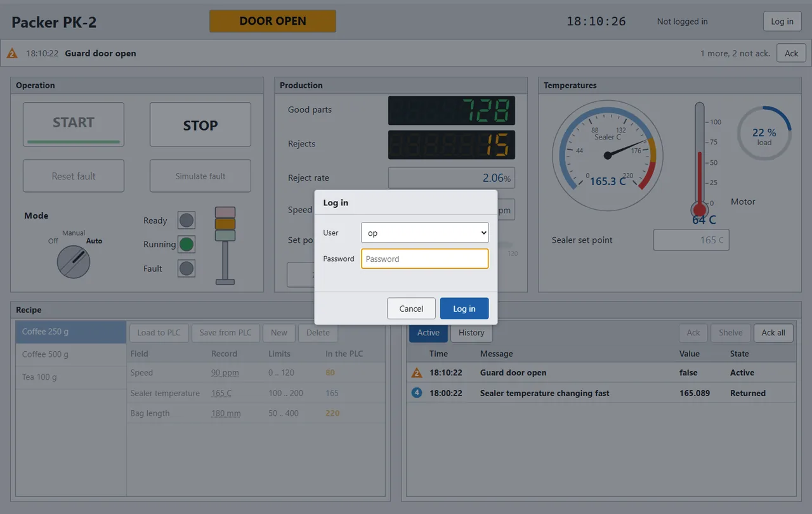812x514 pixels.
Task: Click the Reset fault button
Action: click(x=74, y=176)
